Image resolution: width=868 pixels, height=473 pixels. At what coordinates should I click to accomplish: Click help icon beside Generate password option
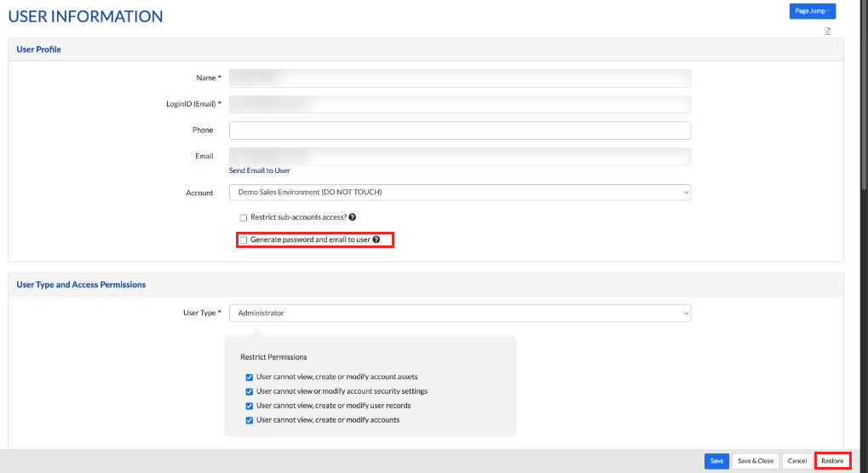click(376, 239)
